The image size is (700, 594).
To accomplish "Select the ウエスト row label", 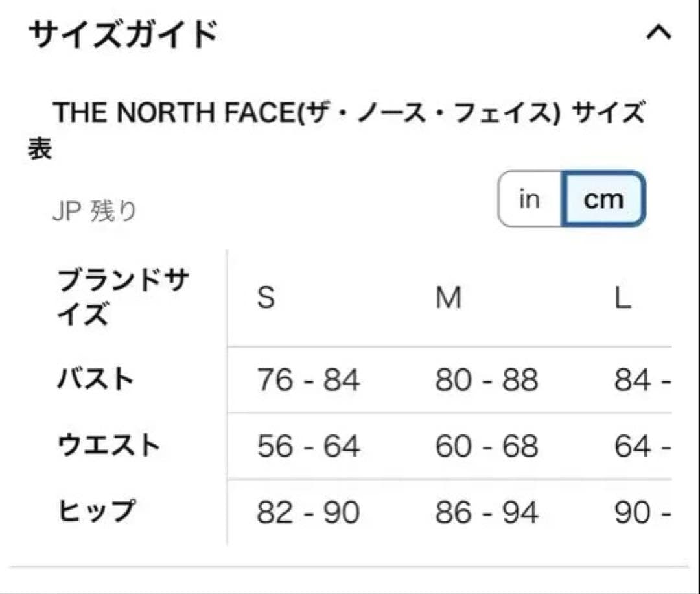I will pyautogui.click(x=109, y=445).
